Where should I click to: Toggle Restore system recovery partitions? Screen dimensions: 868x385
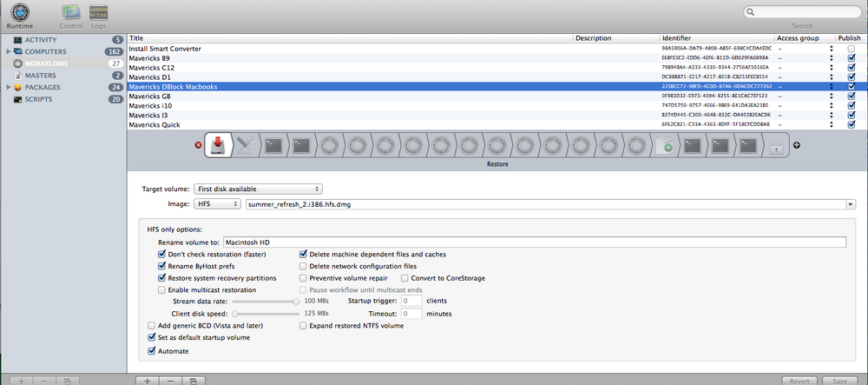click(x=161, y=278)
